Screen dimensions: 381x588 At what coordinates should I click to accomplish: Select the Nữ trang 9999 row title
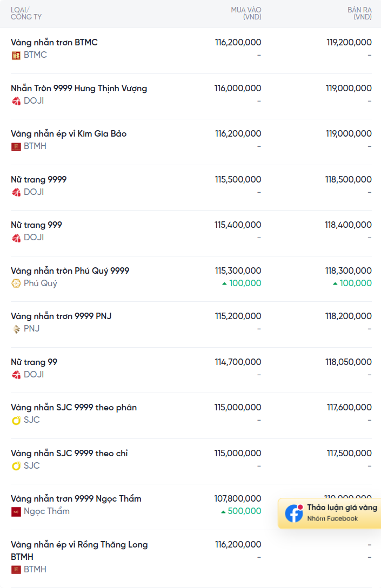39,180
